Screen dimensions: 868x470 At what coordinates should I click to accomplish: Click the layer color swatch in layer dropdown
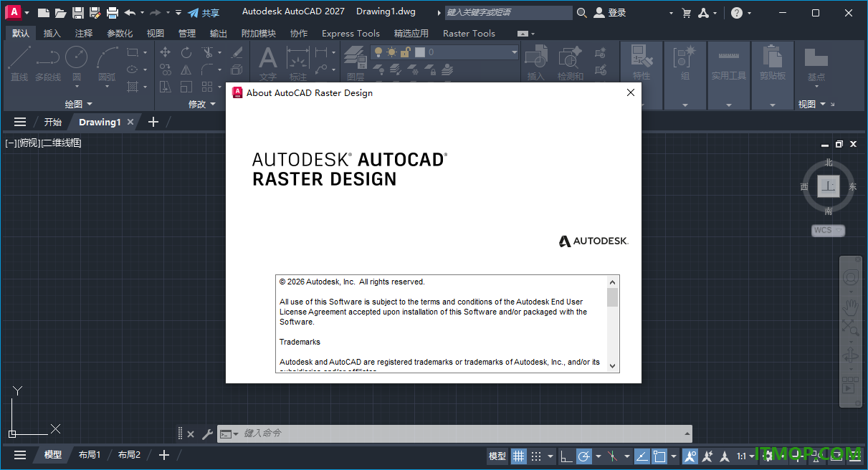pyautogui.click(x=421, y=52)
